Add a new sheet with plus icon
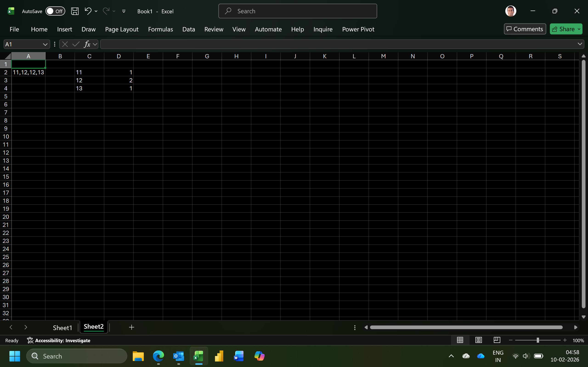The image size is (588, 367). click(131, 328)
